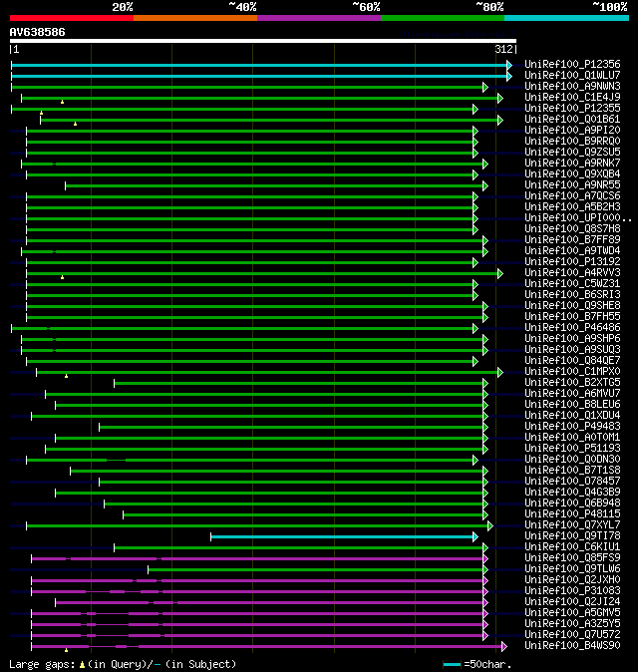Click the UniRef100_P51193 label
This screenshot has width=638, height=672.
point(572,449)
